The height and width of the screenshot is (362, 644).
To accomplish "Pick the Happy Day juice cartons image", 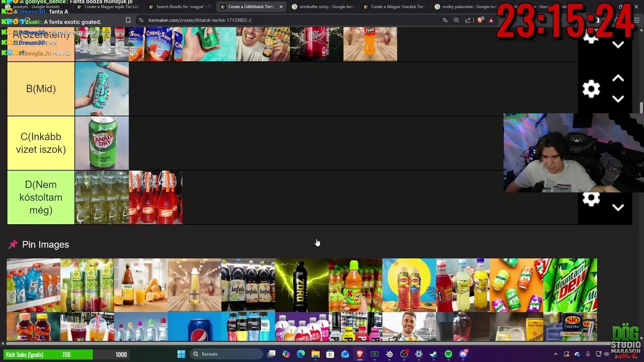I will 87,285.
